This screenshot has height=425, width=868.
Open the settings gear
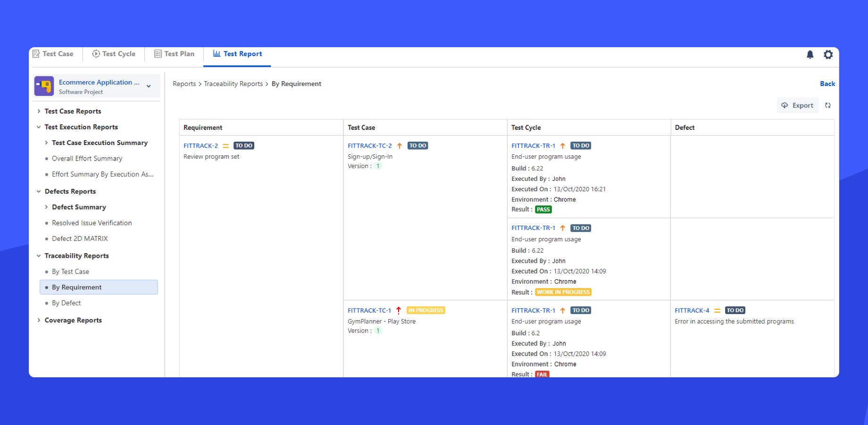click(x=828, y=54)
